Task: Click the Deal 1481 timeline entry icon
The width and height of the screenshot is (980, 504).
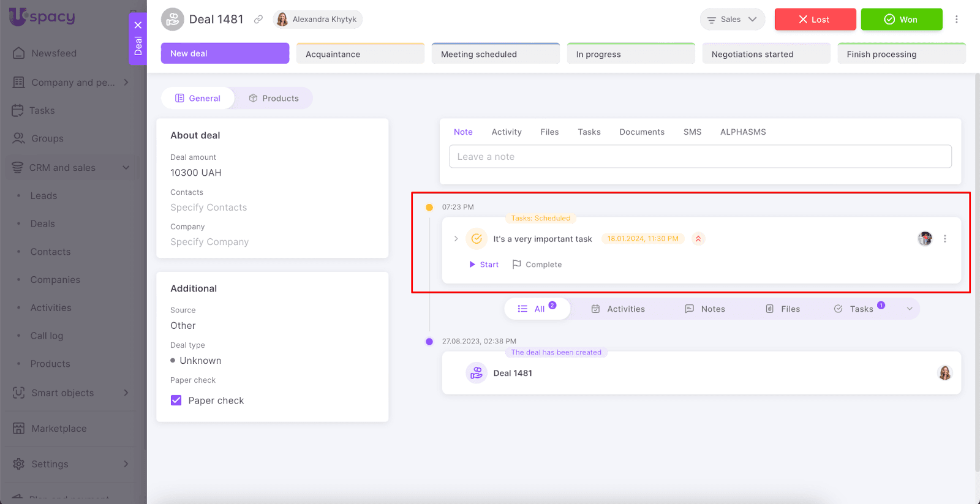Action: point(477,373)
